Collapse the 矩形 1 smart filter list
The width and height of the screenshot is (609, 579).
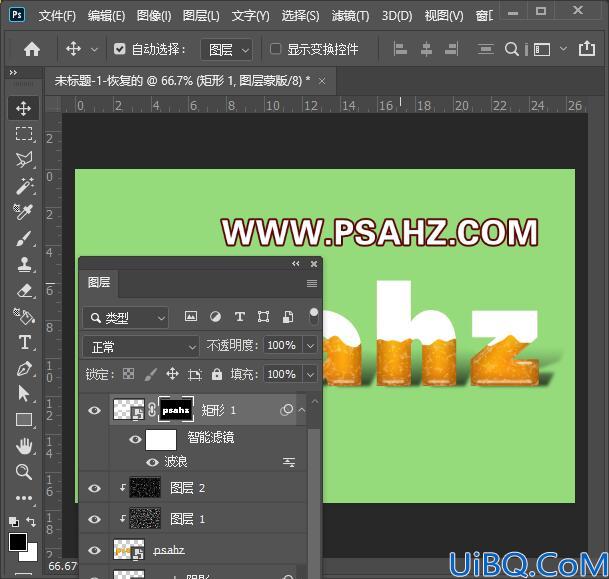302,410
